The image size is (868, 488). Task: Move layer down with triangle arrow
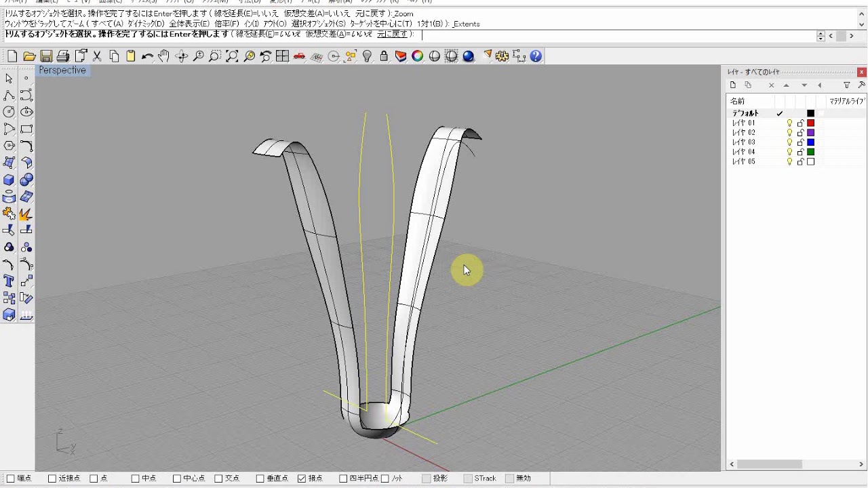pyautogui.click(x=804, y=85)
